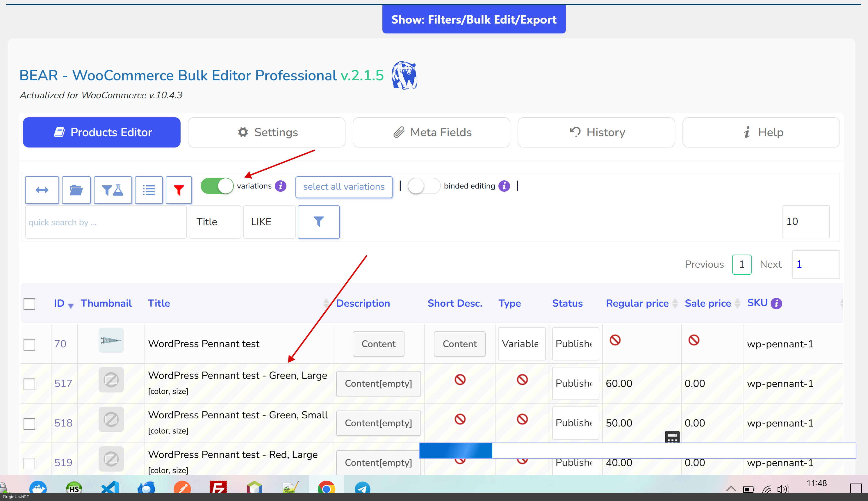Click info icon beside variations label
Image resolution: width=868 pixels, height=501 pixels.
(281, 186)
